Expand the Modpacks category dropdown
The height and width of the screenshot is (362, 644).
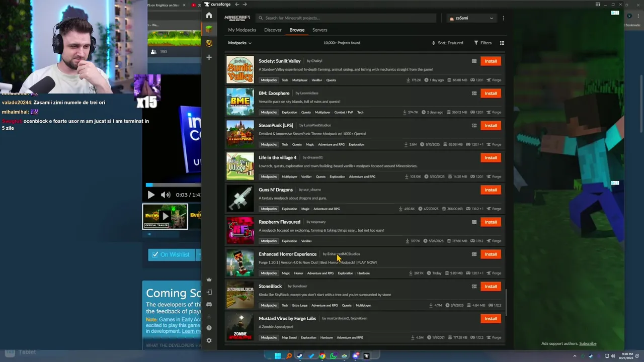click(239, 43)
